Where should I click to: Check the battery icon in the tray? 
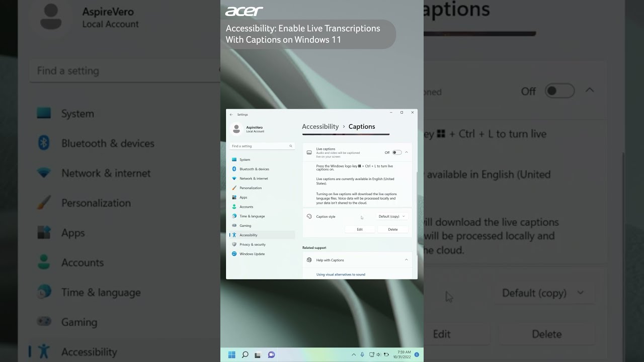tap(385, 355)
